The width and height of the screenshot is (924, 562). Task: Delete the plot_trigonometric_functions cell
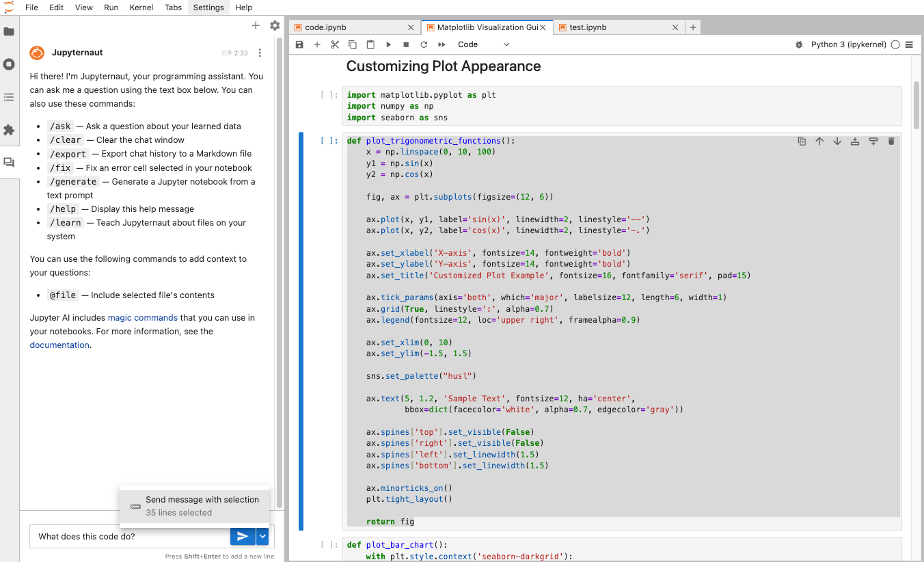891,140
